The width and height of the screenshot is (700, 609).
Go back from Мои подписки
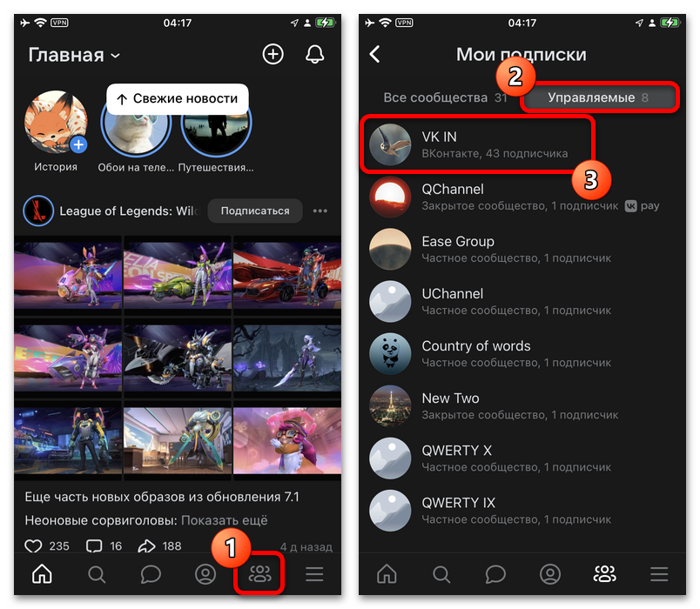coord(375,55)
